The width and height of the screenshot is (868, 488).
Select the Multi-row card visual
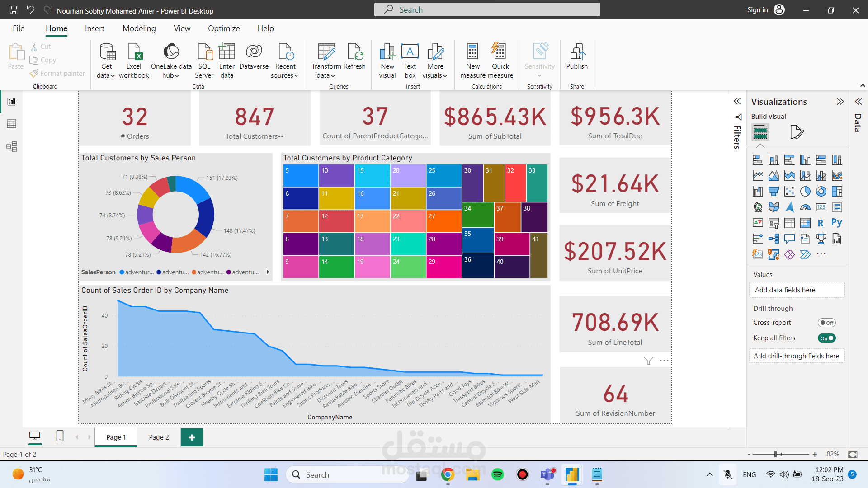(x=837, y=207)
